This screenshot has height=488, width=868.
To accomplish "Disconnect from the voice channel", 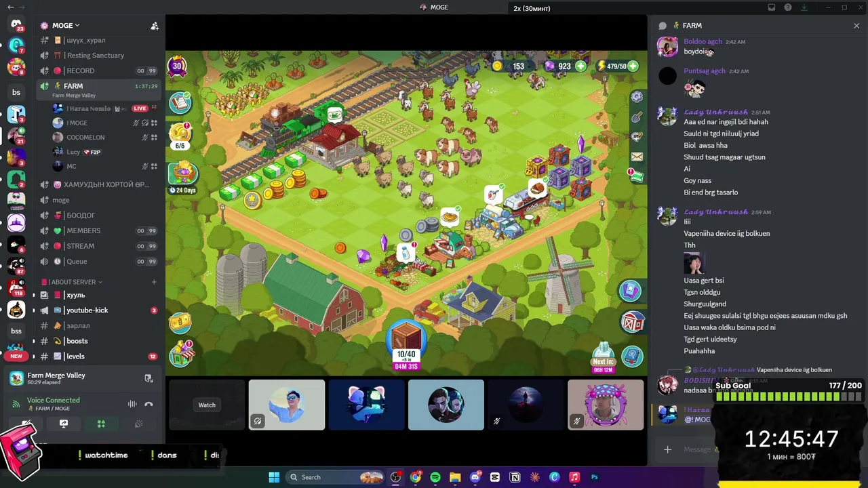I will 149,404.
